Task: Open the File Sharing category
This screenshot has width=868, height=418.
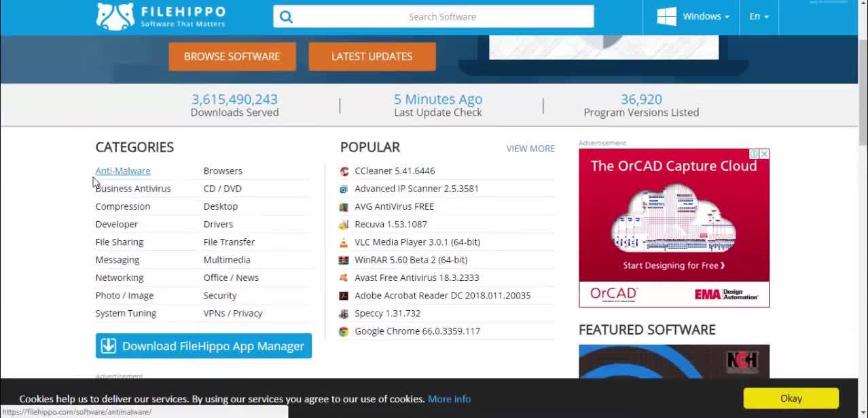Action: tap(120, 242)
